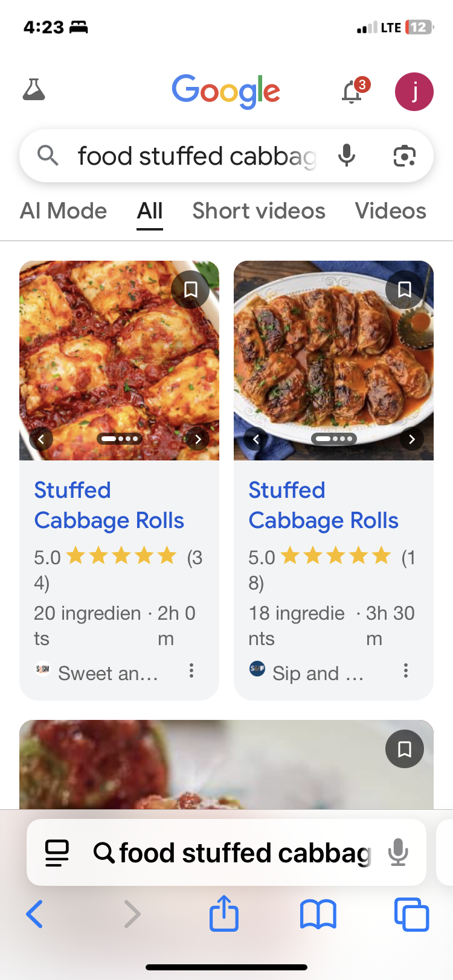Open second Stuffed Cabbage Rolls title link
The height and width of the screenshot is (980, 453).
click(323, 505)
